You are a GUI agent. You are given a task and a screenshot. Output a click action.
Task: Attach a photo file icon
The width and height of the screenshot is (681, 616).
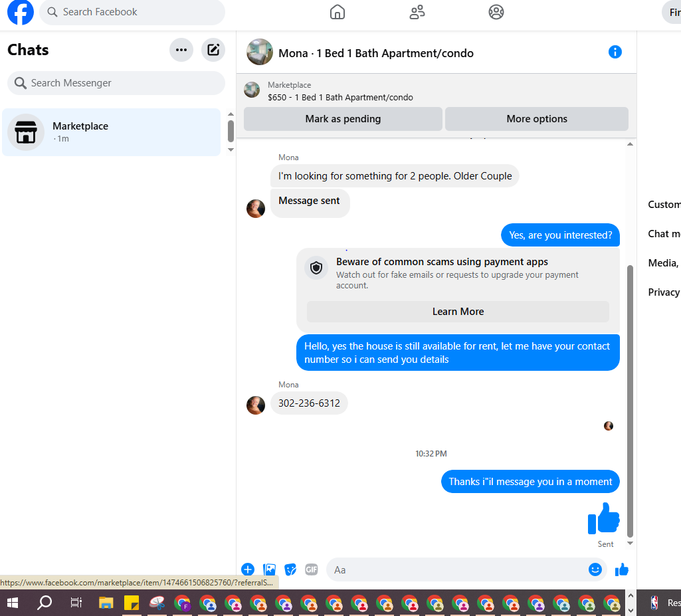coord(269,569)
